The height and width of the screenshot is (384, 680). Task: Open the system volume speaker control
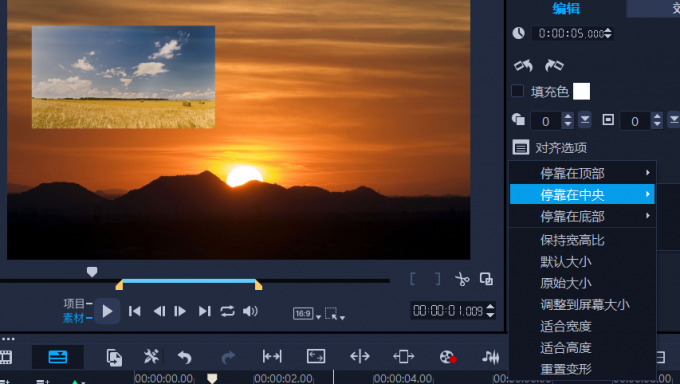pyautogui.click(x=250, y=311)
